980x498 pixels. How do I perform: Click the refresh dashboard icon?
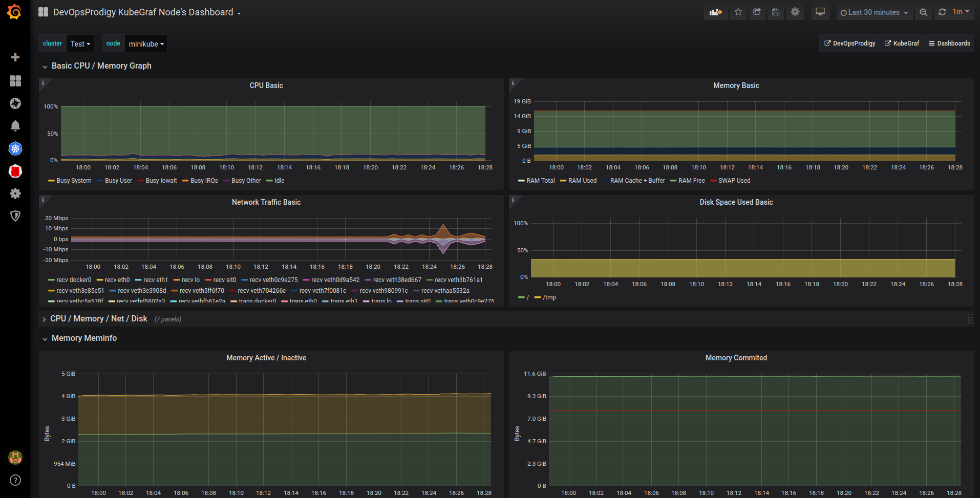tap(942, 12)
